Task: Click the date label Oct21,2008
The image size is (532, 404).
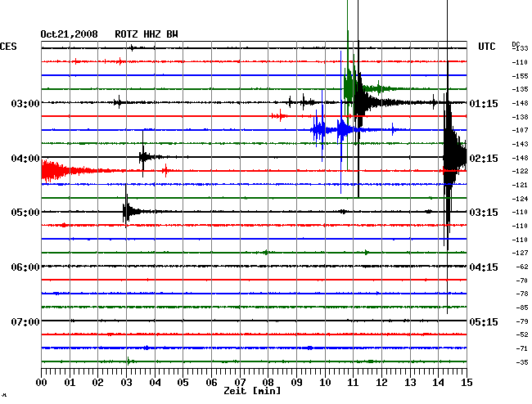Action: (69, 34)
